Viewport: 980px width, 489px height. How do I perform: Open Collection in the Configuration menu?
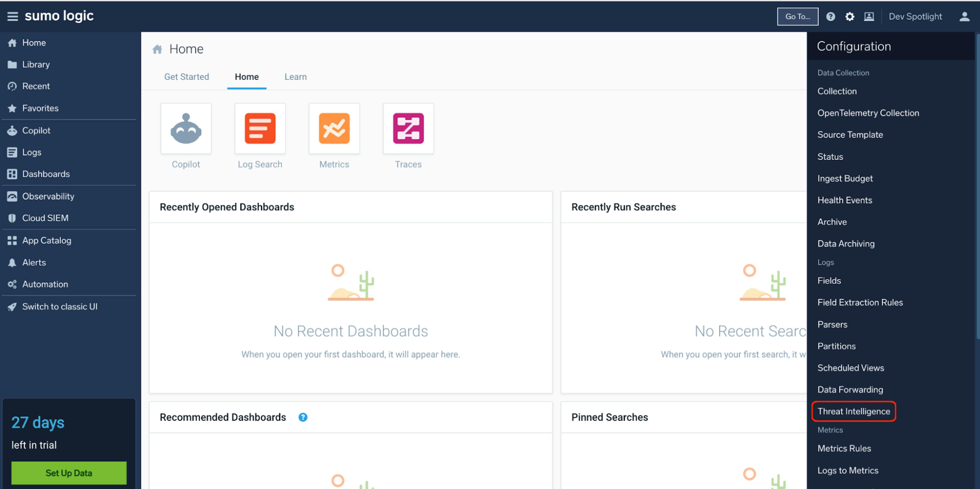837,91
